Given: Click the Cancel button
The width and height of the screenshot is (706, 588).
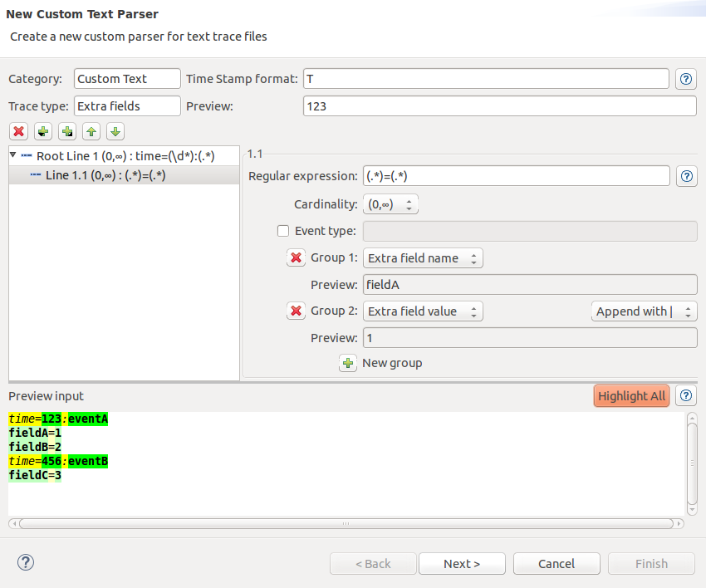Looking at the screenshot, I should pos(556,563).
